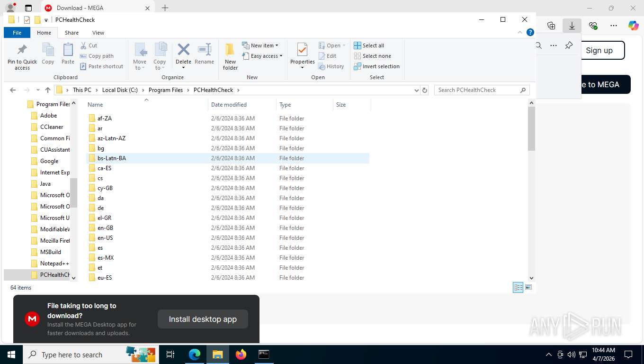Open Firefox from the taskbar
644x364 pixels.
pyautogui.click(x=241, y=354)
